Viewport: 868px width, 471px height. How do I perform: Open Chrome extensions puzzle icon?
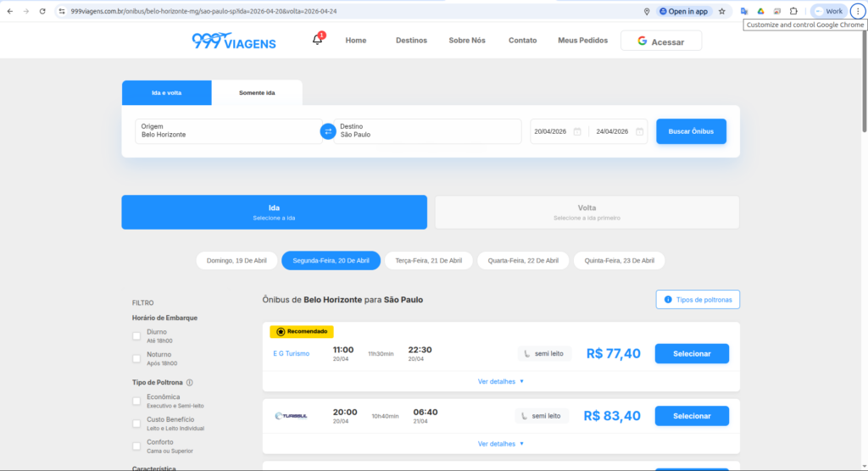point(793,11)
